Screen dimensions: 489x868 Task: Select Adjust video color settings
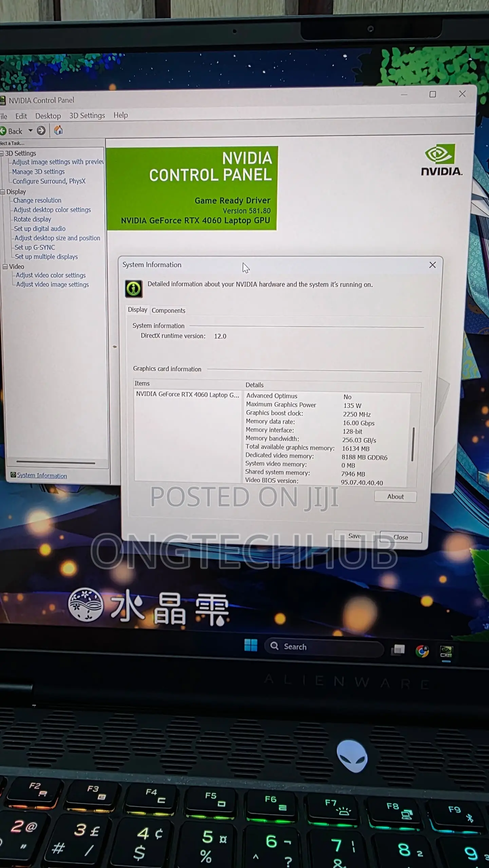(51, 275)
